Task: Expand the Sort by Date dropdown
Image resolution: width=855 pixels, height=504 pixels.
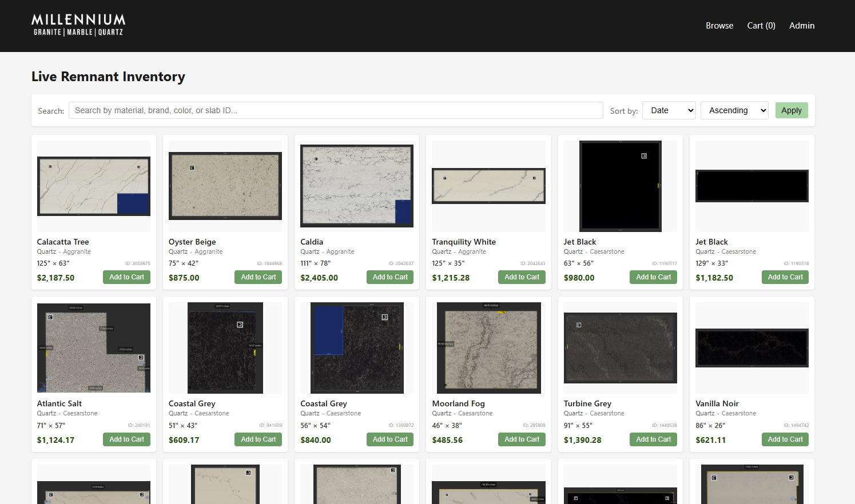Action: [x=669, y=110]
